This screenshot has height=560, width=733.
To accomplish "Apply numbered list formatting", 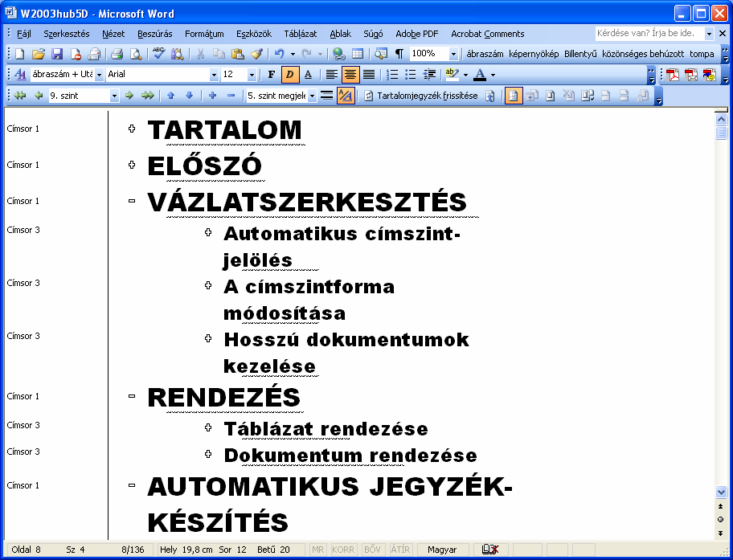I will (391, 74).
